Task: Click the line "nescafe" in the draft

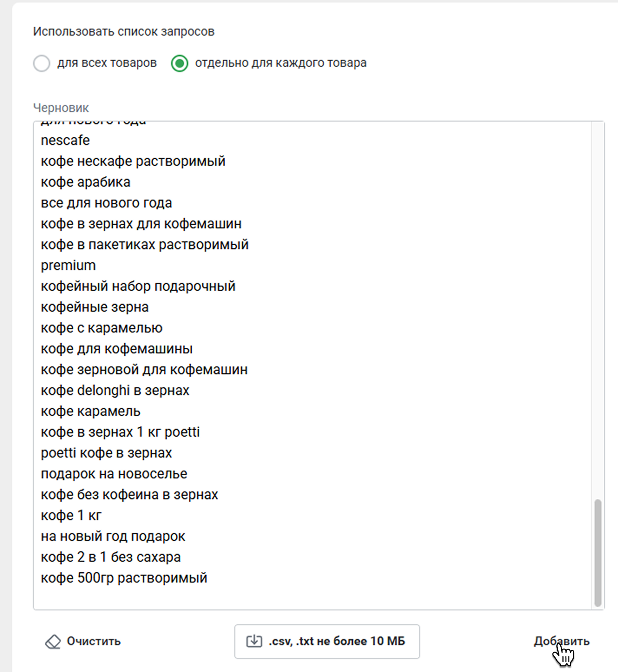Action: pos(65,140)
